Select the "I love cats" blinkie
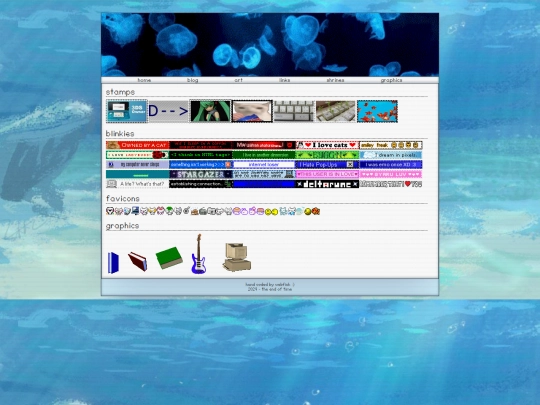540x405 pixels. click(x=327, y=145)
